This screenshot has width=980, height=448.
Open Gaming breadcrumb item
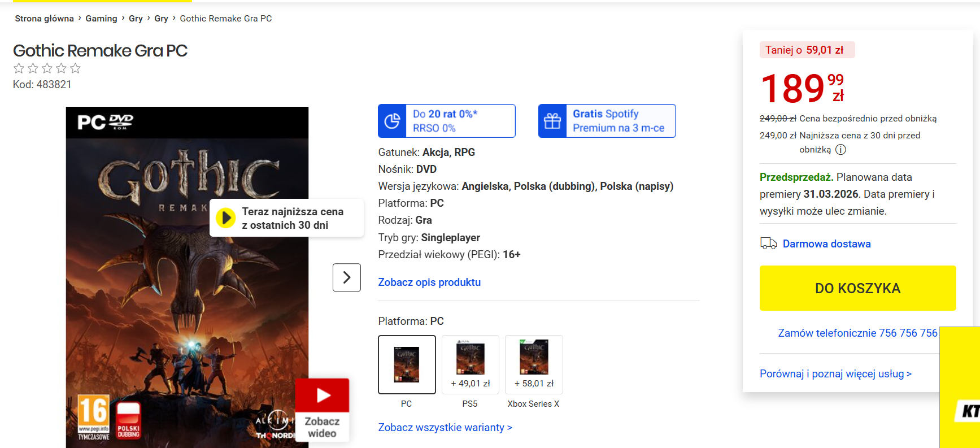point(101,19)
